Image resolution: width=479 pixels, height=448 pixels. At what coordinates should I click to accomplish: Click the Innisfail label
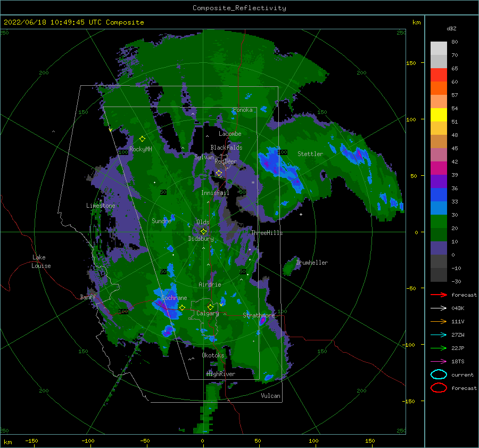pyautogui.click(x=215, y=193)
